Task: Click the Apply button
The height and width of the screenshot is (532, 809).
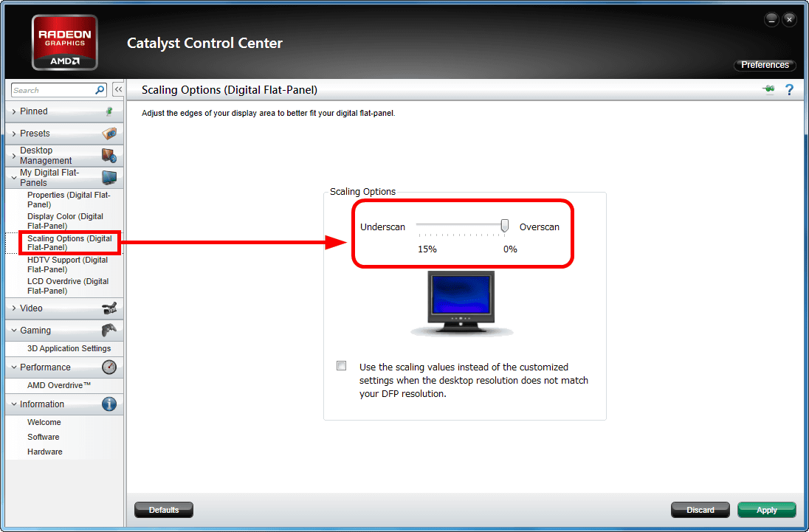Action: (767, 510)
